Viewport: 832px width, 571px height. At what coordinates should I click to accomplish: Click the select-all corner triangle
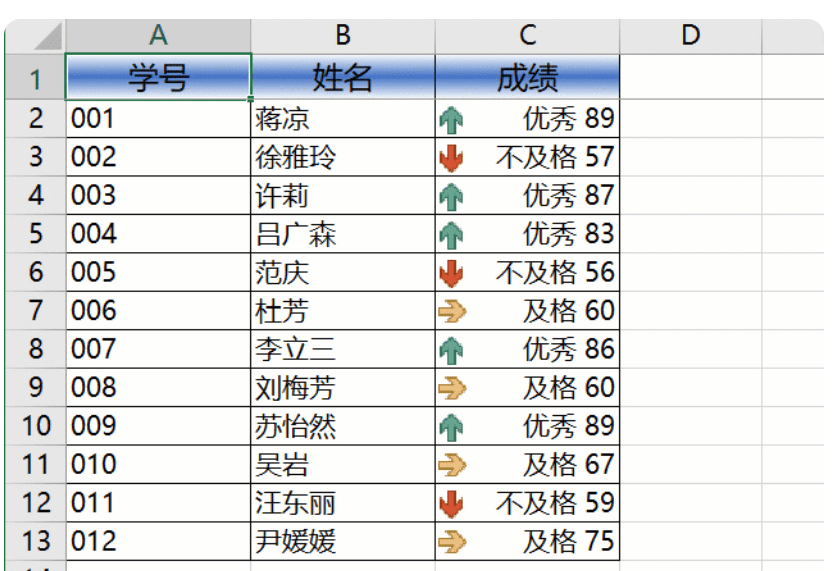click(x=48, y=36)
